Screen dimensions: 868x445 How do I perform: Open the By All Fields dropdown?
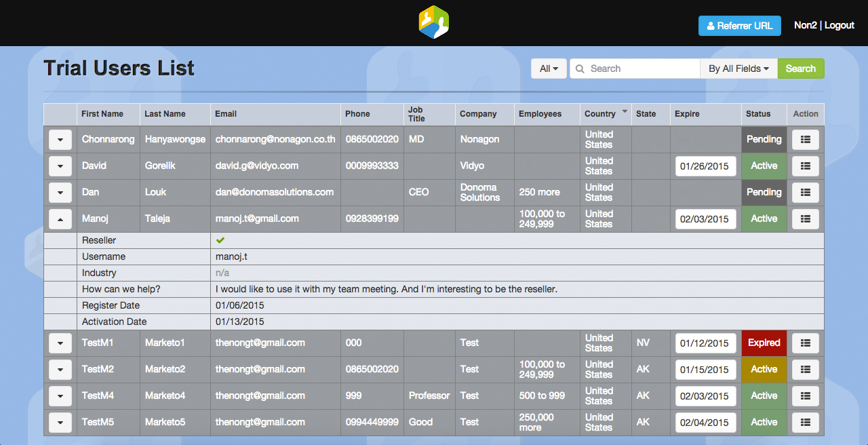[738, 69]
